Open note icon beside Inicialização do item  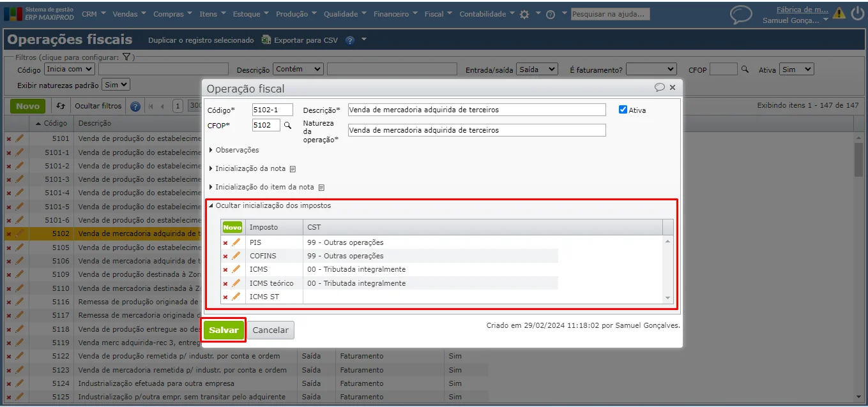coord(321,188)
